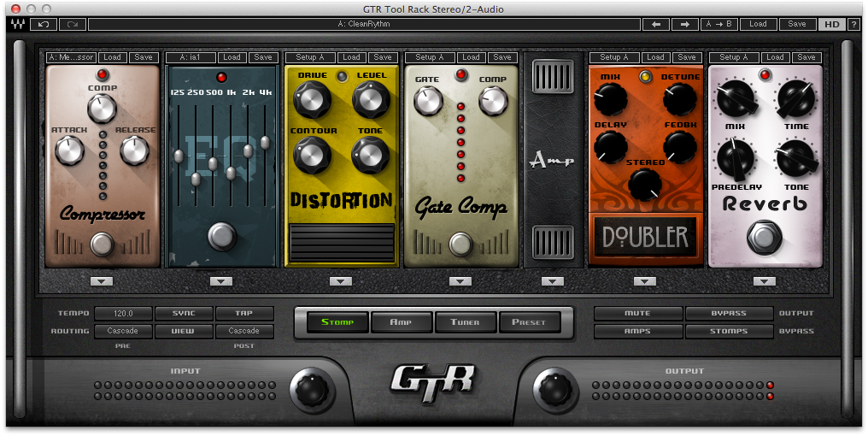
Task: Load a preset from the top toolbar
Action: pyautogui.click(x=758, y=25)
